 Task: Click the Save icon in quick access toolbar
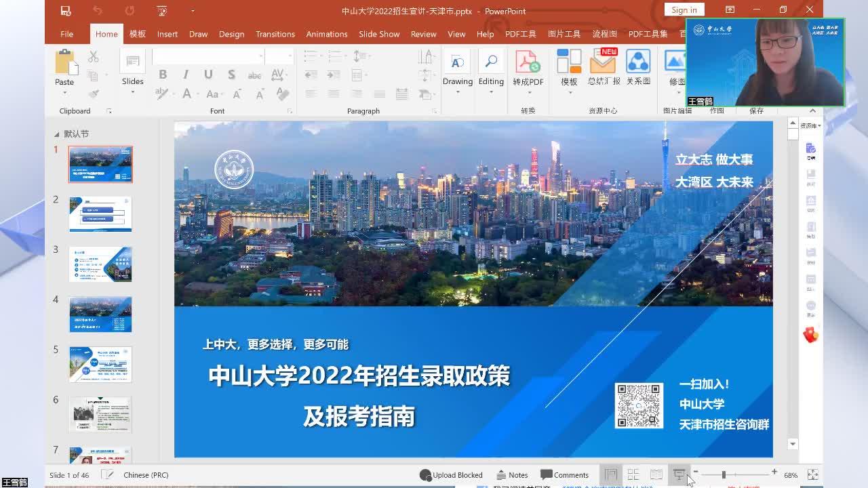(x=65, y=10)
